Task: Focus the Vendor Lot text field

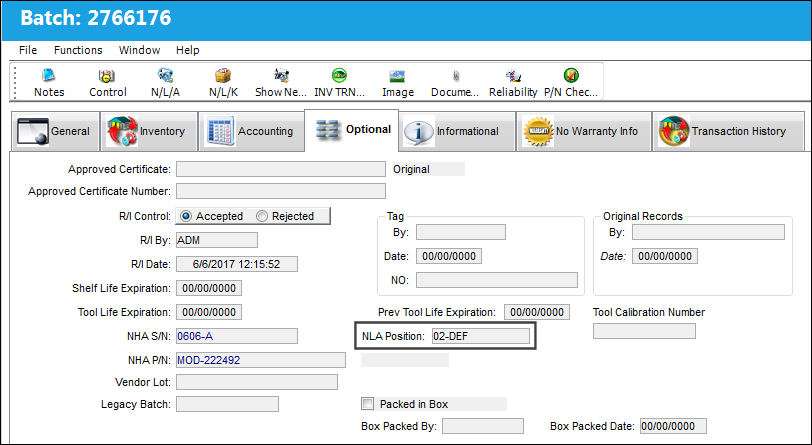Action: [x=257, y=382]
